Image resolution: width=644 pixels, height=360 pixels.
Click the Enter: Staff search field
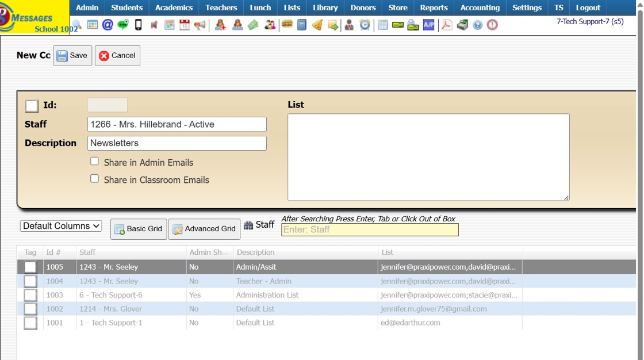pos(370,229)
